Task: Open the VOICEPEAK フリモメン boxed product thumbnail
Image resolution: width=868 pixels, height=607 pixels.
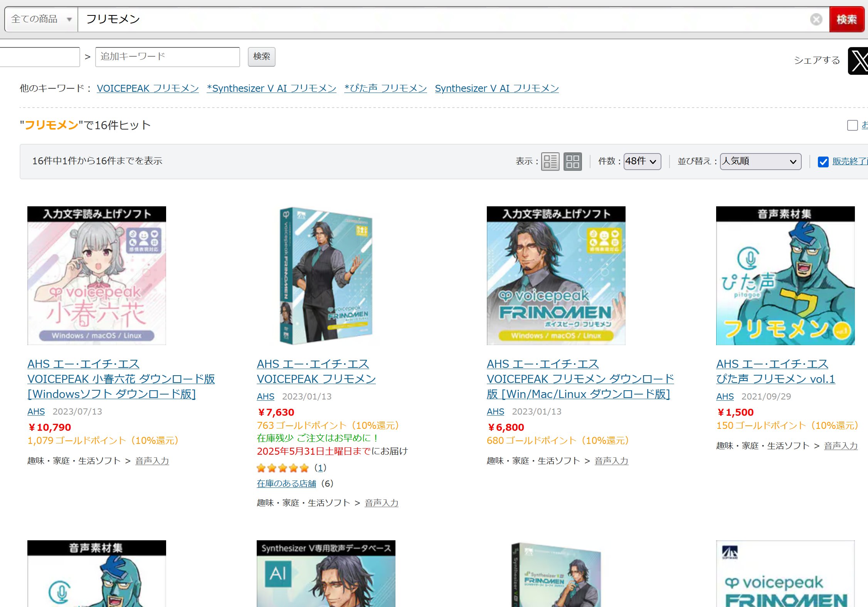Action: (326, 276)
